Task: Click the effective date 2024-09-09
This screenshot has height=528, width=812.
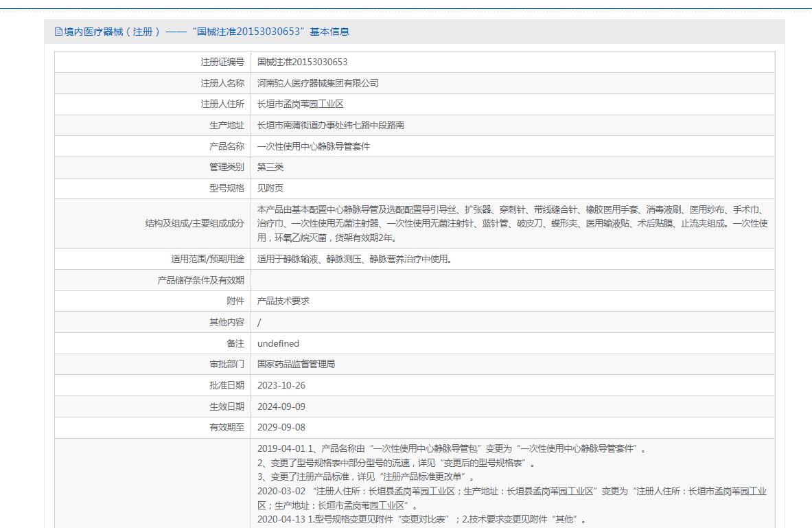Action: pos(281,406)
